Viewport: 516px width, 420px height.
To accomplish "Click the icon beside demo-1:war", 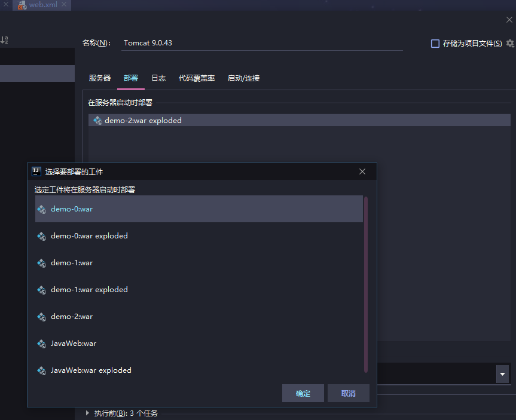I will click(x=41, y=263).
